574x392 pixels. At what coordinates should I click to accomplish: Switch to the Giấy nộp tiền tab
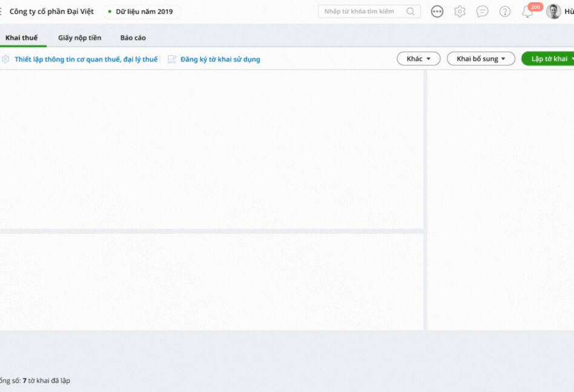coord(80,38)
